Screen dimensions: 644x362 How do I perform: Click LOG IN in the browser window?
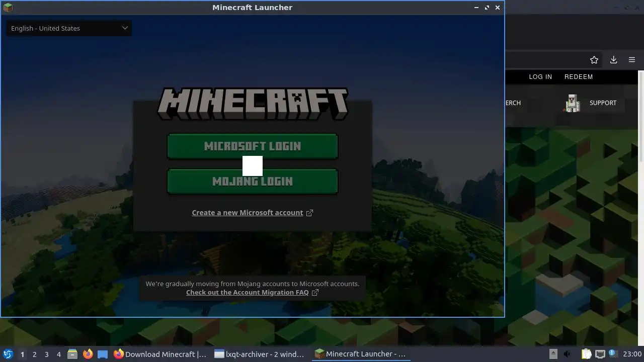click(x=540, y=77)
